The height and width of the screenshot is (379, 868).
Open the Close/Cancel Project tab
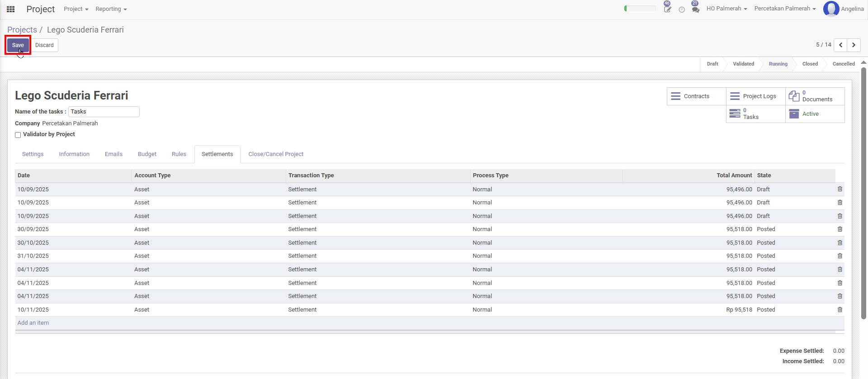(276, 154)
